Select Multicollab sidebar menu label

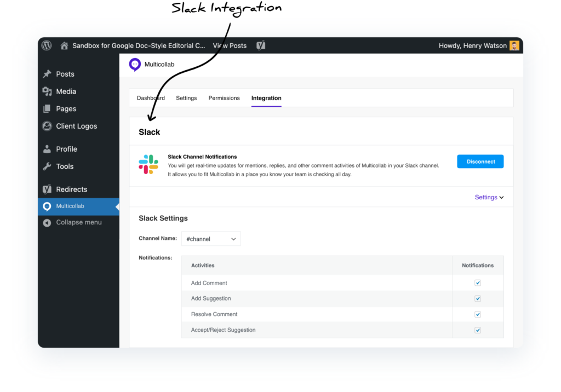[70, 206]
